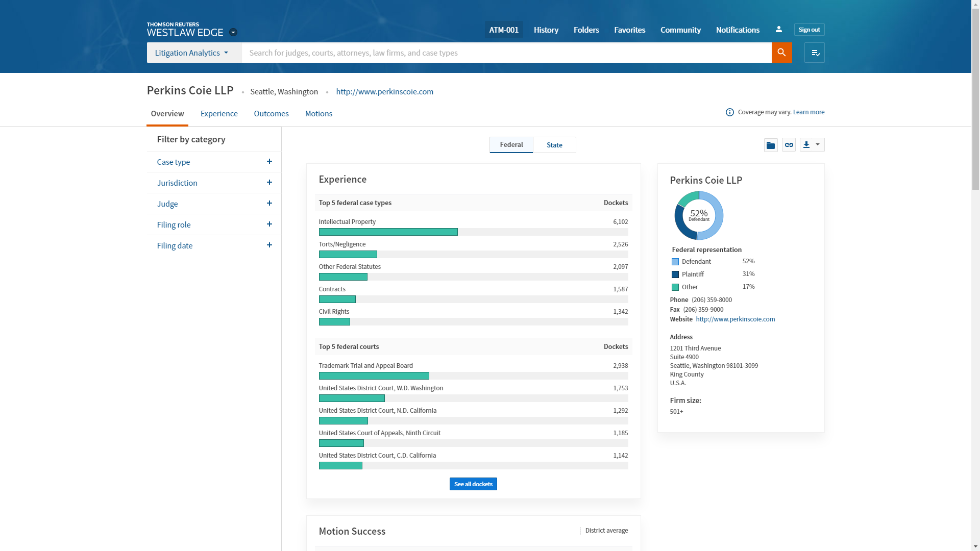This screenshot has width=980, height=551.
Task: Switch to the State toggle
Action: 554,145
